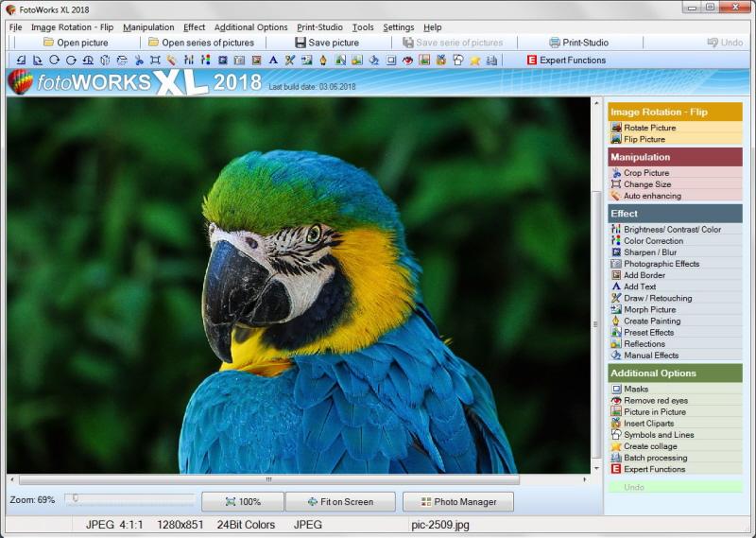
Task: Open the Print-Studio menu
Action: pos(319,27)
